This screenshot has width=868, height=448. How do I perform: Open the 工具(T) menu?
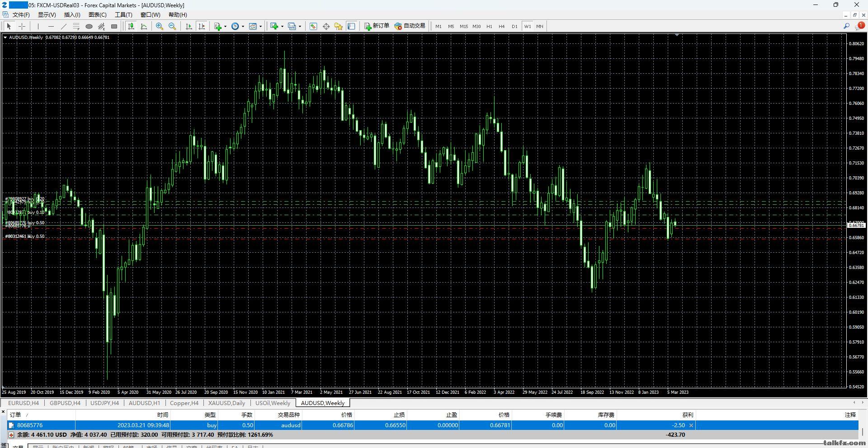[123, 14]
